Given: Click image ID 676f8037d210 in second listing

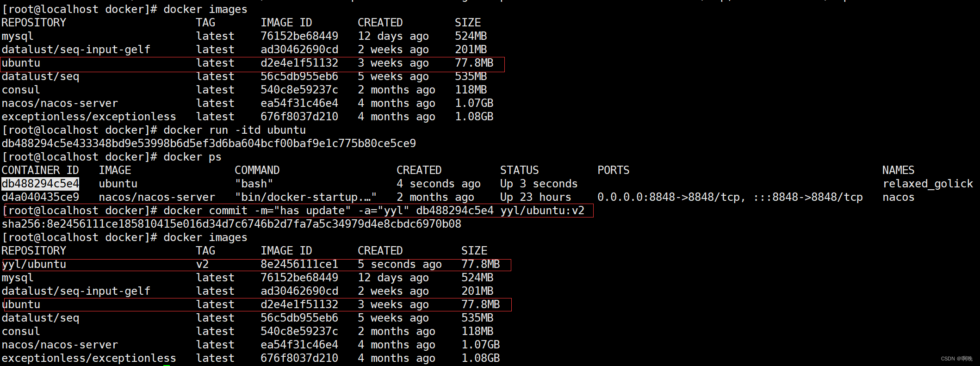Looking at the screenshot, I should [x=299, y=358].
